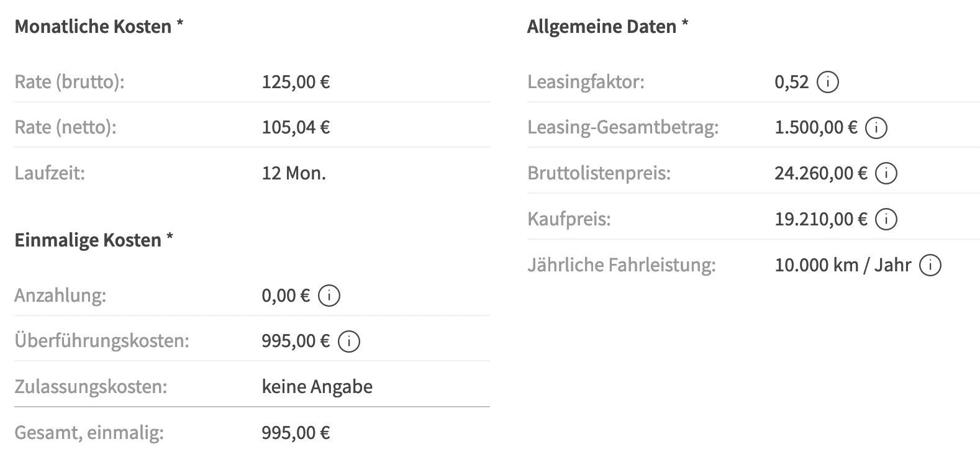Screen dimensions: 980x457
Task: Select the keine Angabe value
Action: (317, 387)
